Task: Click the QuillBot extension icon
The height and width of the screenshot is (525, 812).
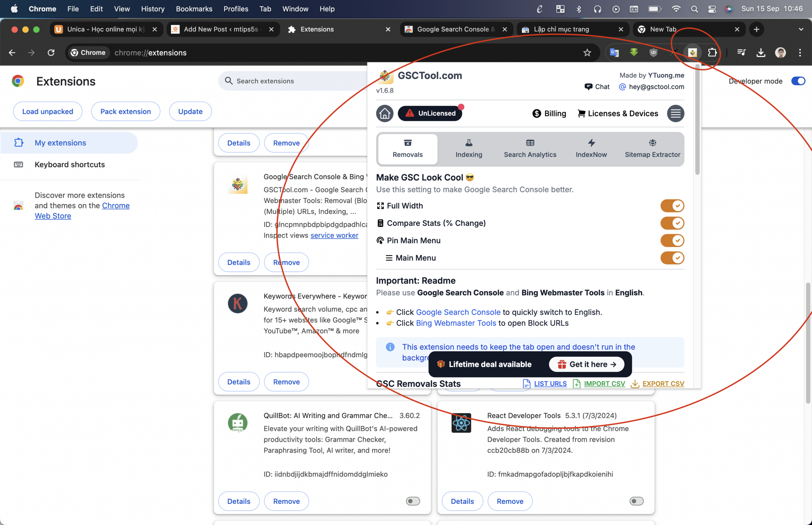Action: 238,423
